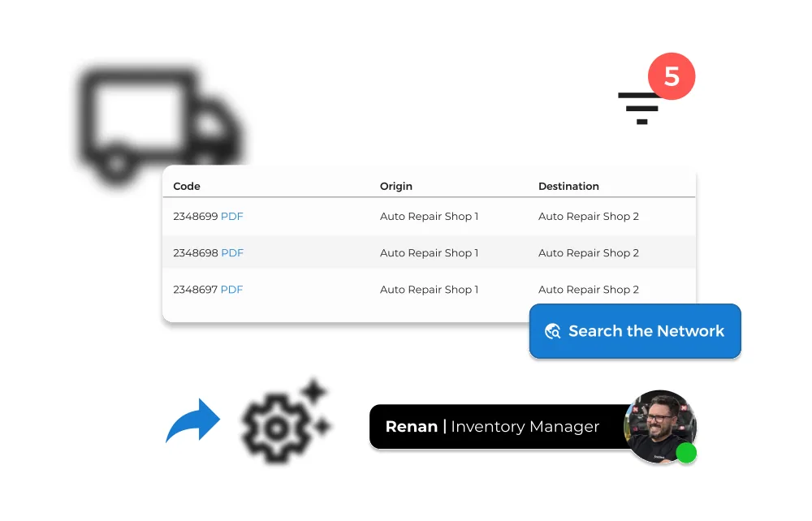Click the Search the Network button
Viewport: 812px width, 521px height.
click(635, 331)
